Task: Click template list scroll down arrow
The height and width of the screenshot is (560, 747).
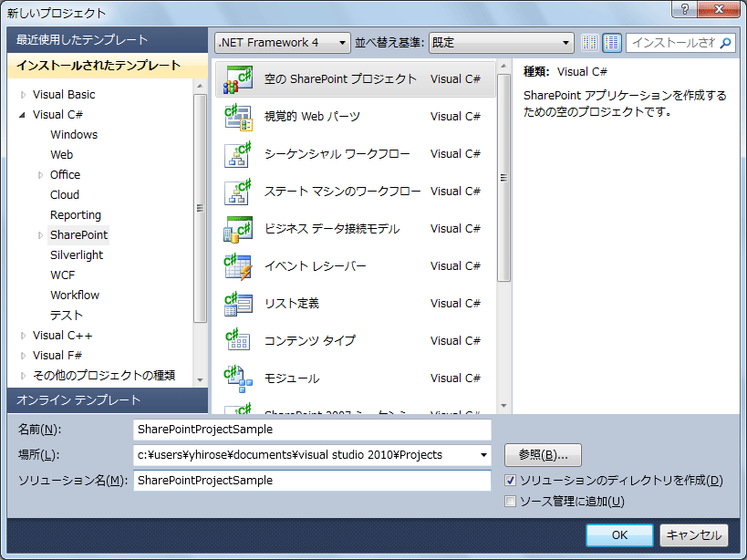Action: (x=503, y=406)
